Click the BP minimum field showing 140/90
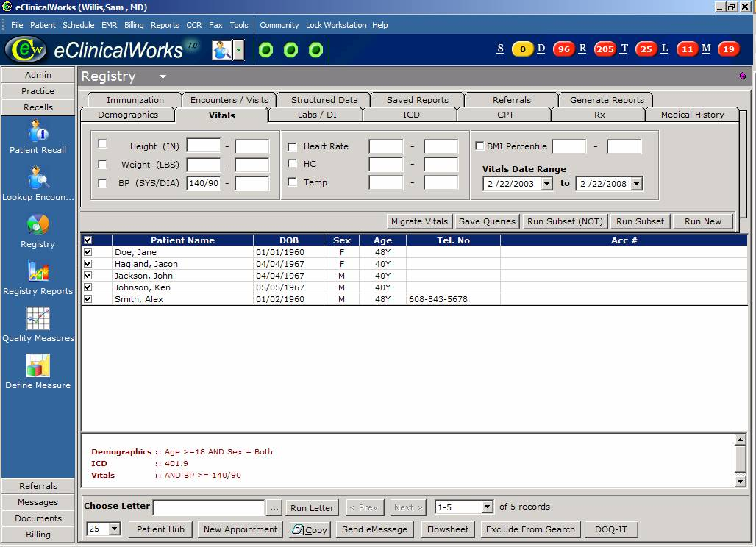The height and width of the screenshot is (547, 756). pyautogui.click(x=204, y=183)
